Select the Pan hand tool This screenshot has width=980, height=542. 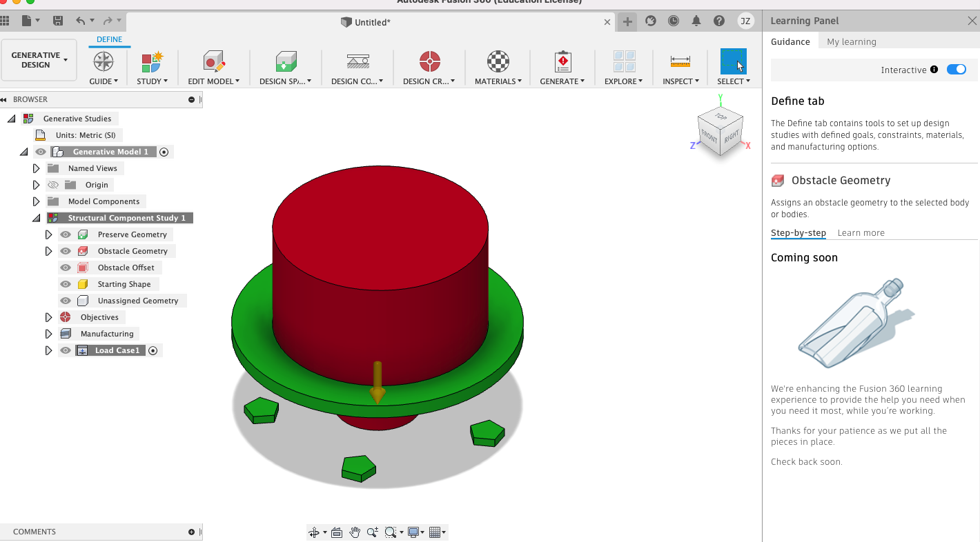355,532
